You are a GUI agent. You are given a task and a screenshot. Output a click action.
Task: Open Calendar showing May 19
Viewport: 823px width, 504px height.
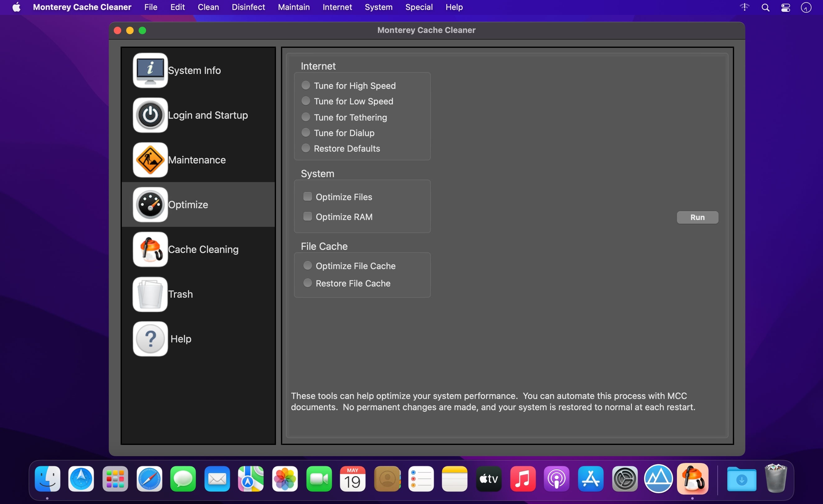pyautogui.click(x=353, y=479)
